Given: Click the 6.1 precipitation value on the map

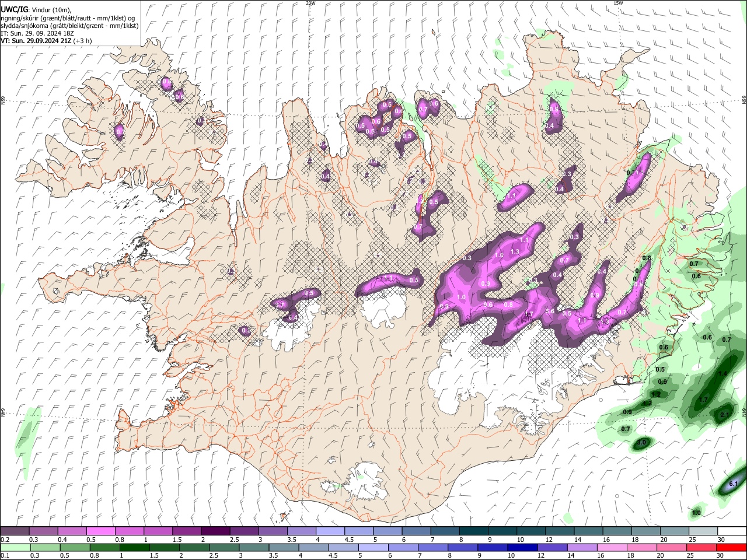Looking at the screenshot, I should click(734, 484).
